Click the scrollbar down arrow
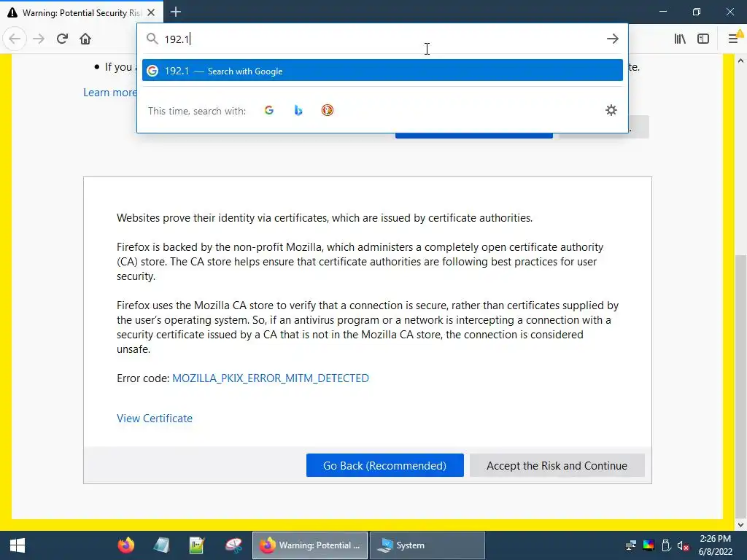 (x=740, y=525)
